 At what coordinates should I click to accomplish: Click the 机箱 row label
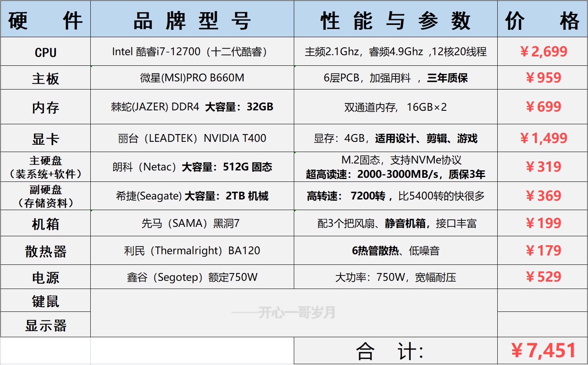tap(45, 223)
